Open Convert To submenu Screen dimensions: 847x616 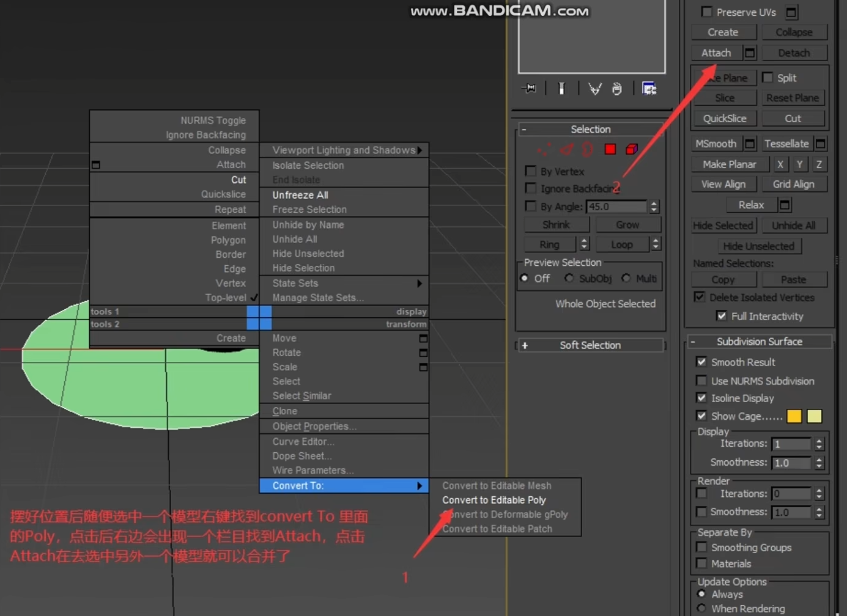point(344,486)
